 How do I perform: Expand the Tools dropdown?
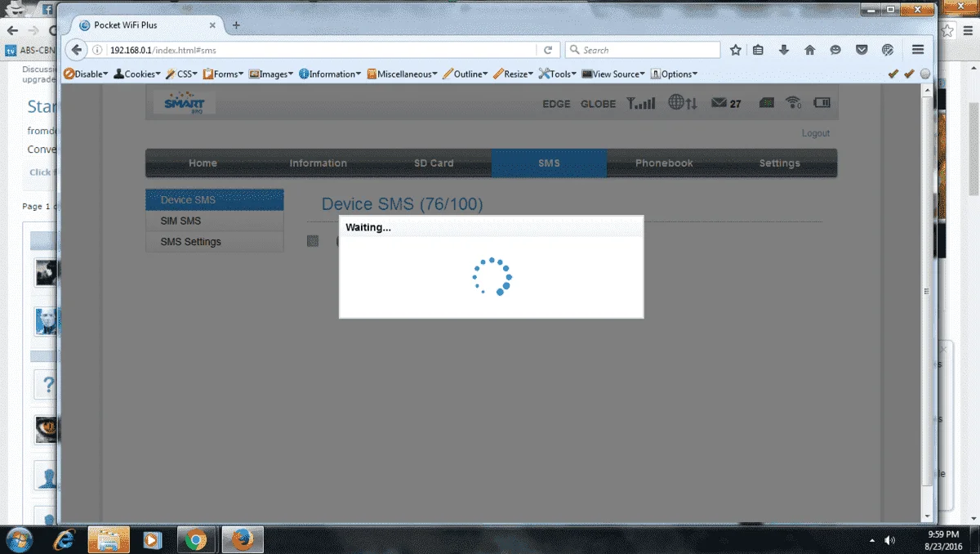point(558,74)
